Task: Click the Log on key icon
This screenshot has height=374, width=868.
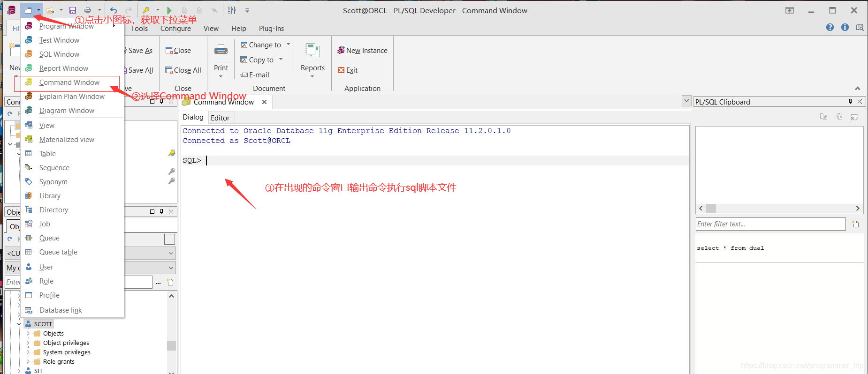Action: tap(146, 10)
